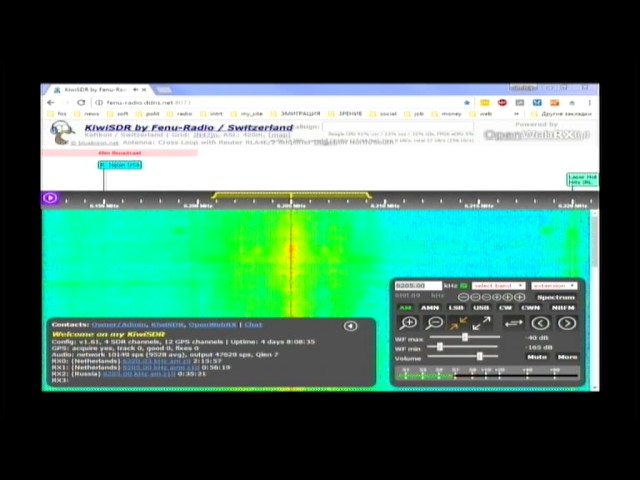
Task: Click the second circled minus frequency step
Action: [475, 297]
